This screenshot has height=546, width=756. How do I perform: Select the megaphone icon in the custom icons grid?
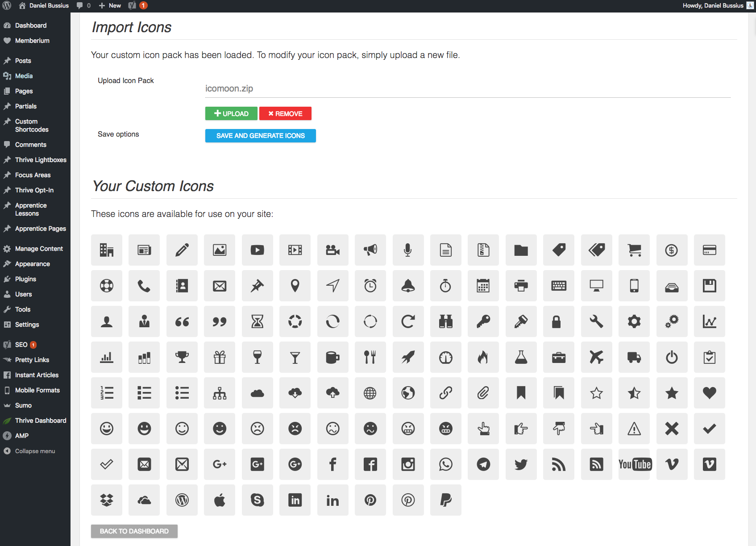click(370, 250)
